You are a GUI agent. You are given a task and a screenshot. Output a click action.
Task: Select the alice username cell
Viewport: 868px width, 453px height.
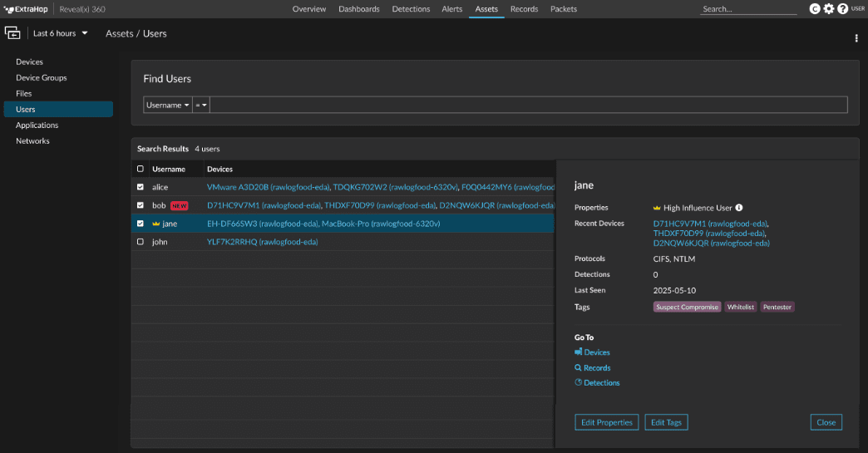point(160,187)
